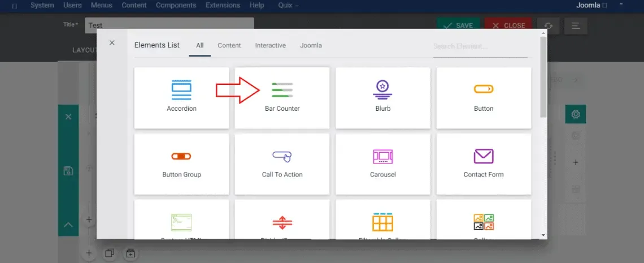Close the Elements List dialog
This screenshot has width=644, height=263.
[112, 43]
